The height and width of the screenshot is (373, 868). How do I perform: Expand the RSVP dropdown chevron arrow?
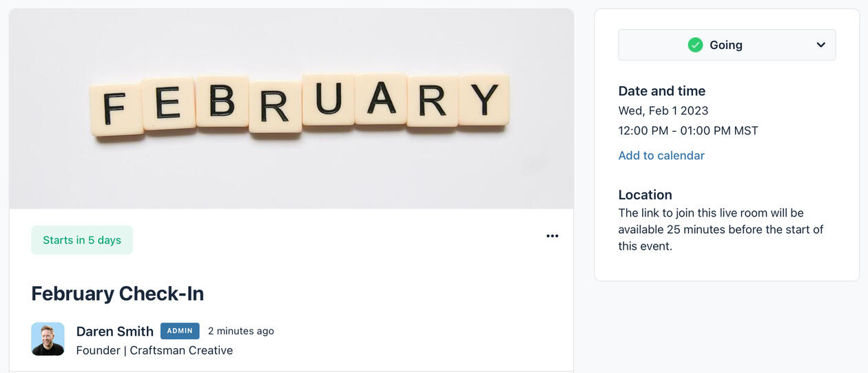[x=820, y=45]
